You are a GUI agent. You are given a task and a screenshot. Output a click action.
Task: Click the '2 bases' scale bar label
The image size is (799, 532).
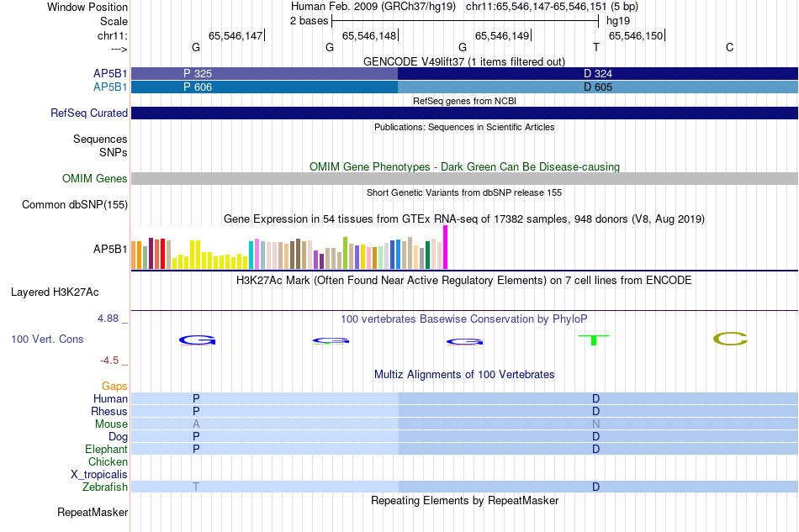pos(309,21)
